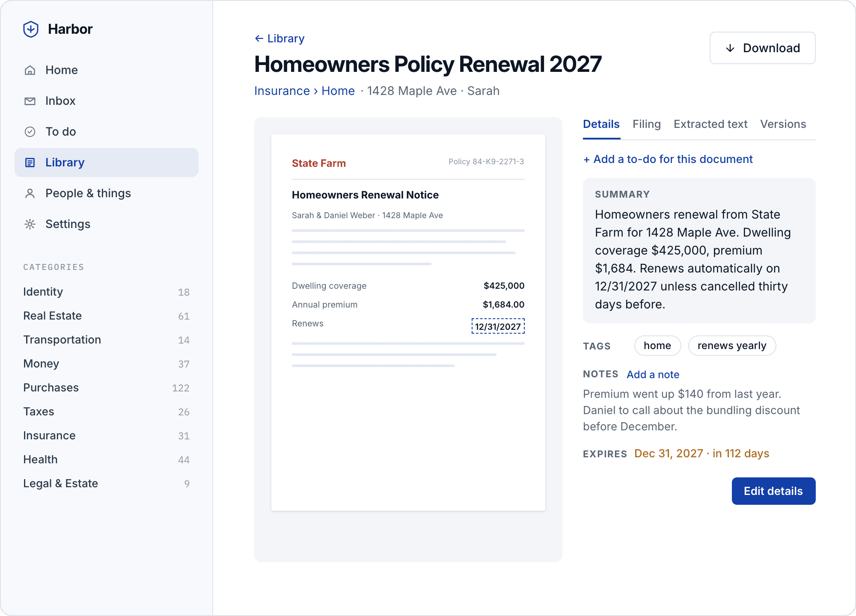Click the summary text box
The height and width of the screenshot is (616, 856).
699,251
